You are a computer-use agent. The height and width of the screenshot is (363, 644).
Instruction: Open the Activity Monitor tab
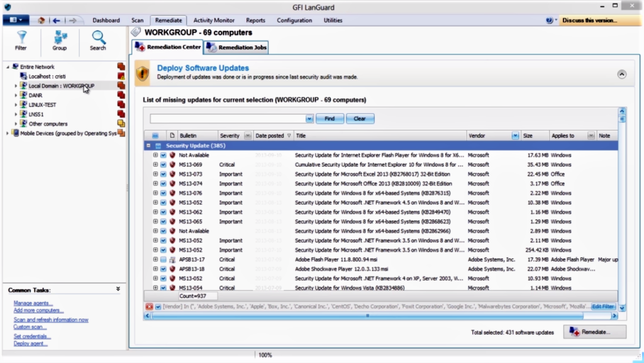214,20
